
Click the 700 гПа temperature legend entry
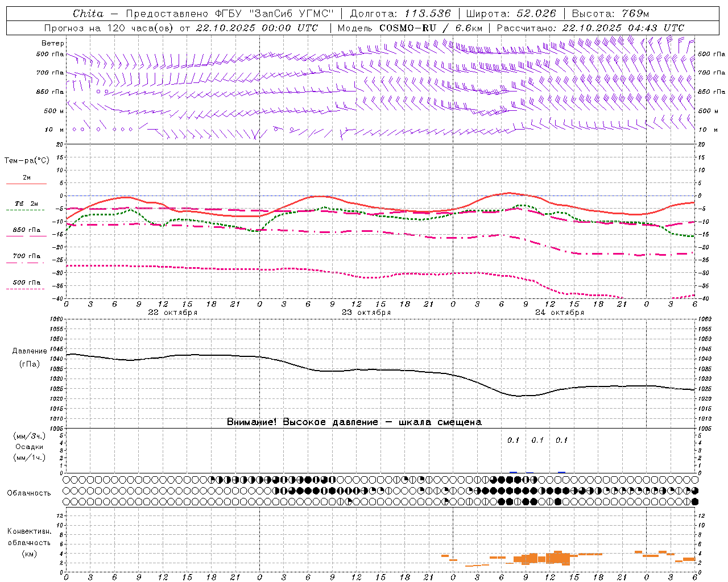(x=27, y=256)
